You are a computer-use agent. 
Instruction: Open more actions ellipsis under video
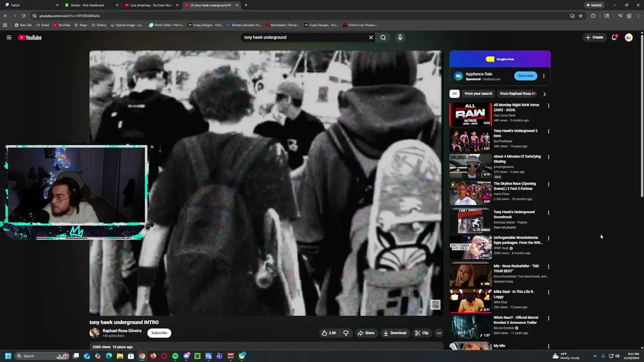[x=439, y=333]
